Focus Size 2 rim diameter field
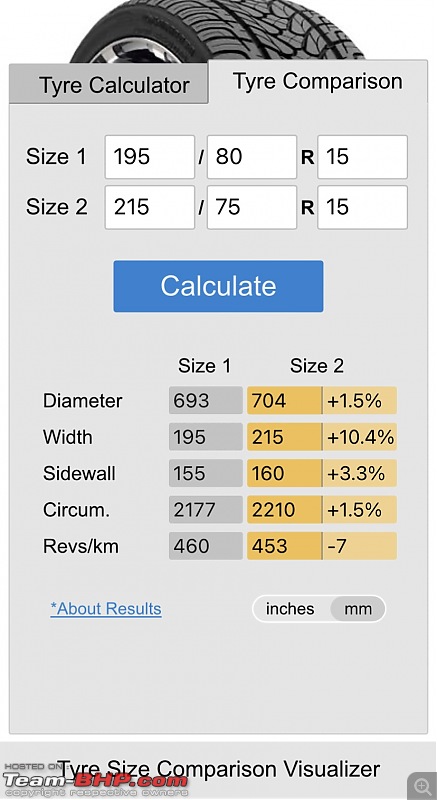 [363, 207]
